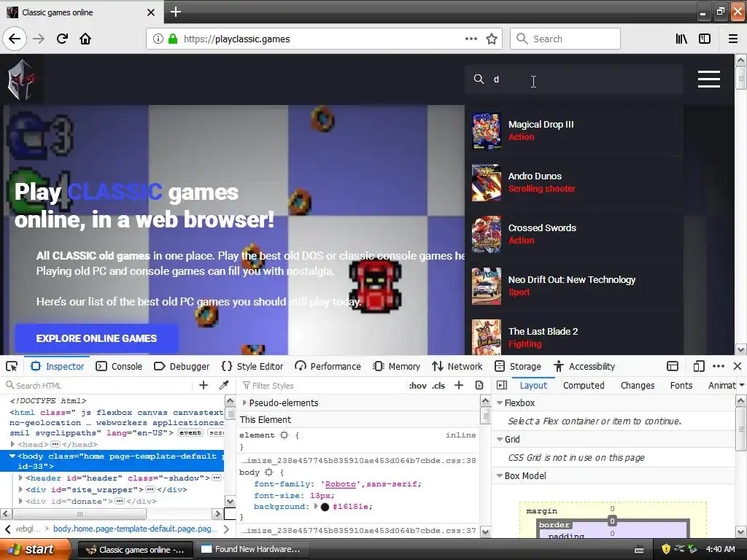Toggle the three-pane inspector layout icon
Viewport: 747px width, 560px height.
click(502, 385)
